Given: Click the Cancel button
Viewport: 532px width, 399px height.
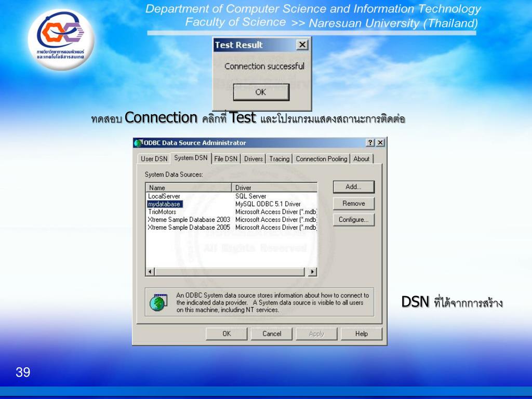Looking at the screenshot, I should (x=271, y=334).
